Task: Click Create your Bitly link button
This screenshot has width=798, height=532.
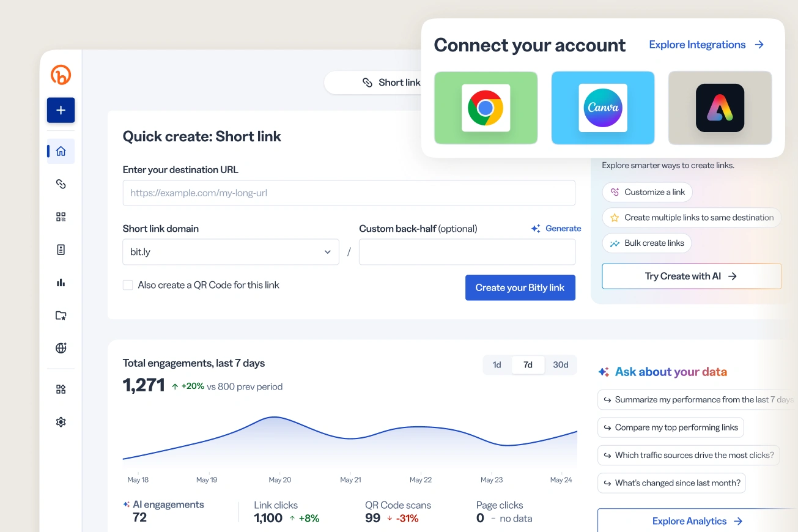Action: click(520, 287)
